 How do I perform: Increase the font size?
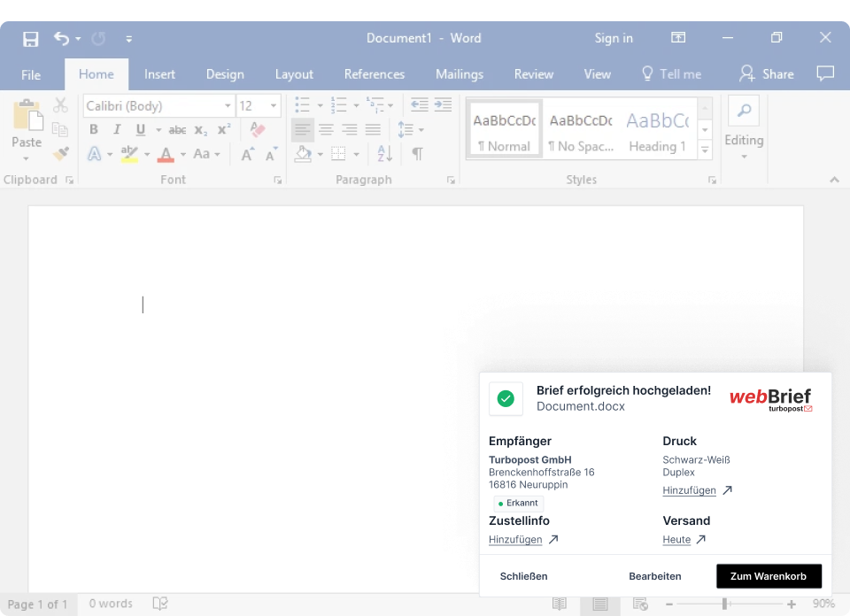247,154
